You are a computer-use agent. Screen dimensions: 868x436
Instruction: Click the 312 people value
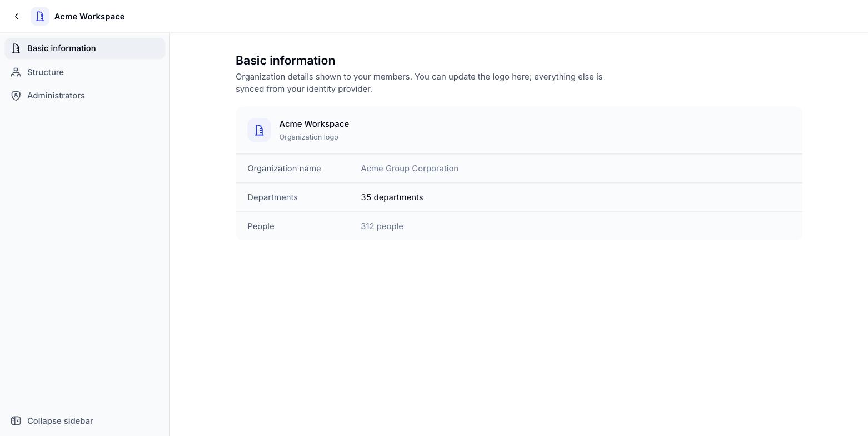click(x=382, y=226)
